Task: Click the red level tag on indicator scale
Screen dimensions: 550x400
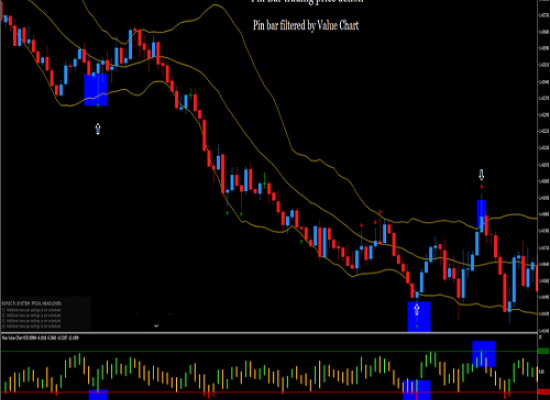Action: pyautogui.click(x=543, y=392)
